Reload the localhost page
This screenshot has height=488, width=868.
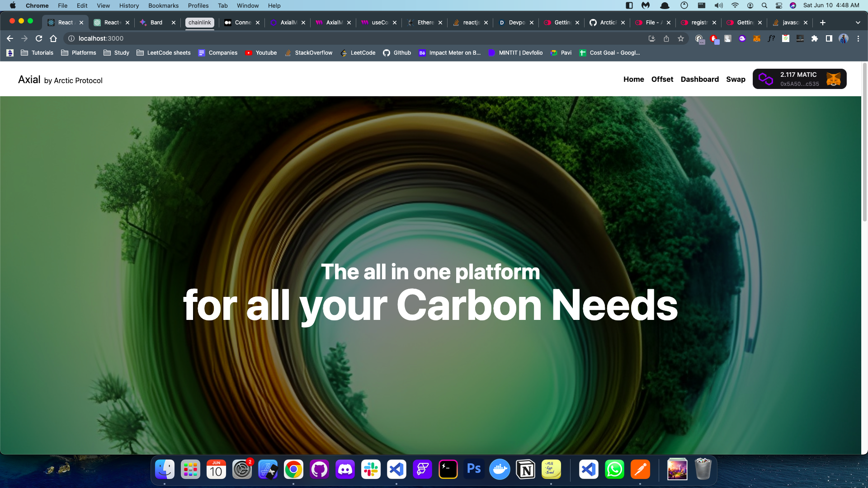[x=39, y=38]
